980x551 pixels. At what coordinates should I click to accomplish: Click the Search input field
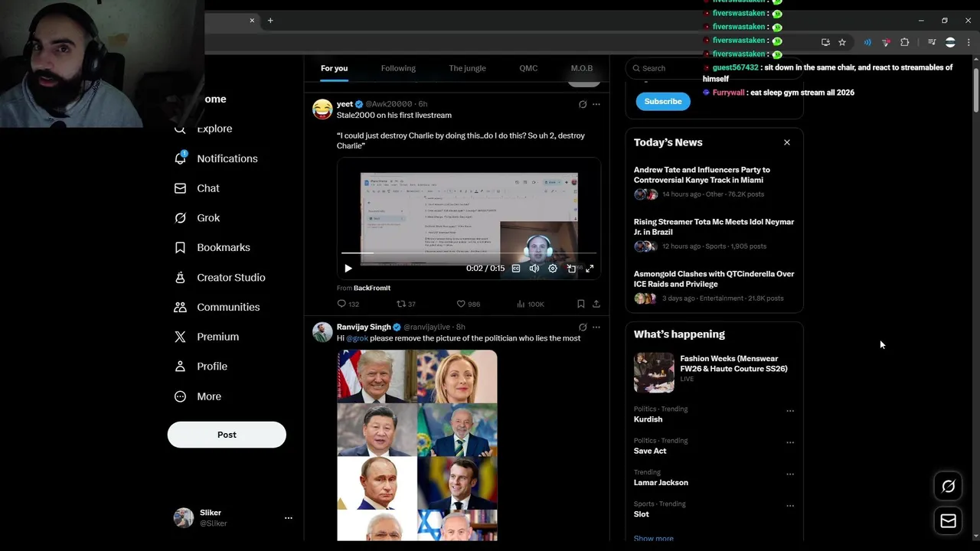714,68
